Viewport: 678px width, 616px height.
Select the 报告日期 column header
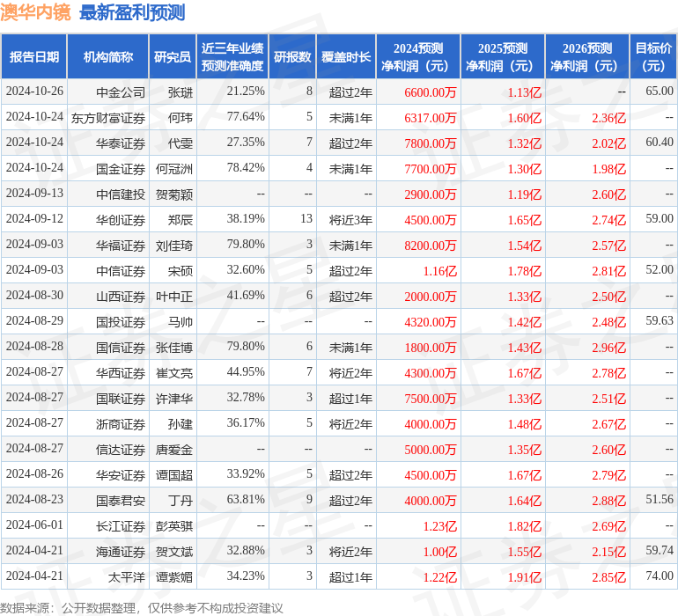pos(34,56)
